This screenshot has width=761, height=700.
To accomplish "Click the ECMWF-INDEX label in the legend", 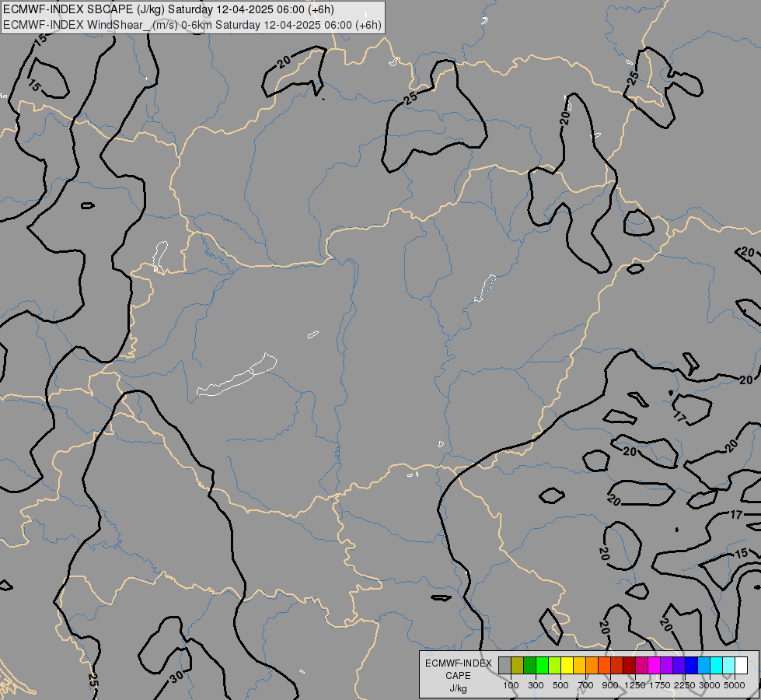I will coord(459,663).
